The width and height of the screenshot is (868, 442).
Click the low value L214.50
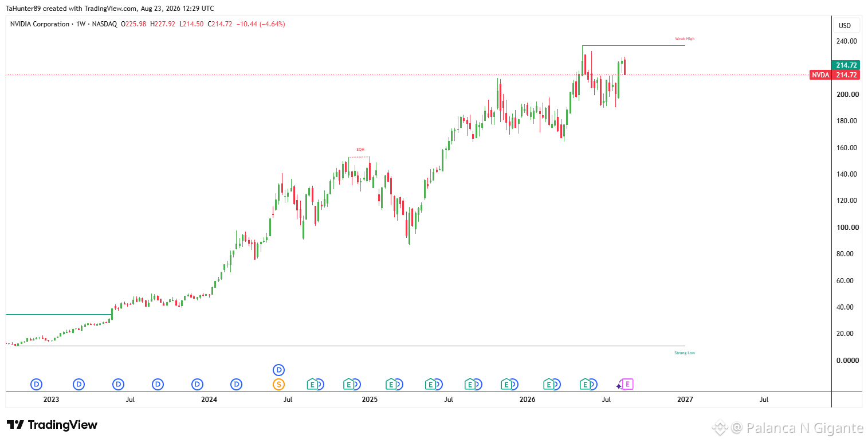coord(192,24)
